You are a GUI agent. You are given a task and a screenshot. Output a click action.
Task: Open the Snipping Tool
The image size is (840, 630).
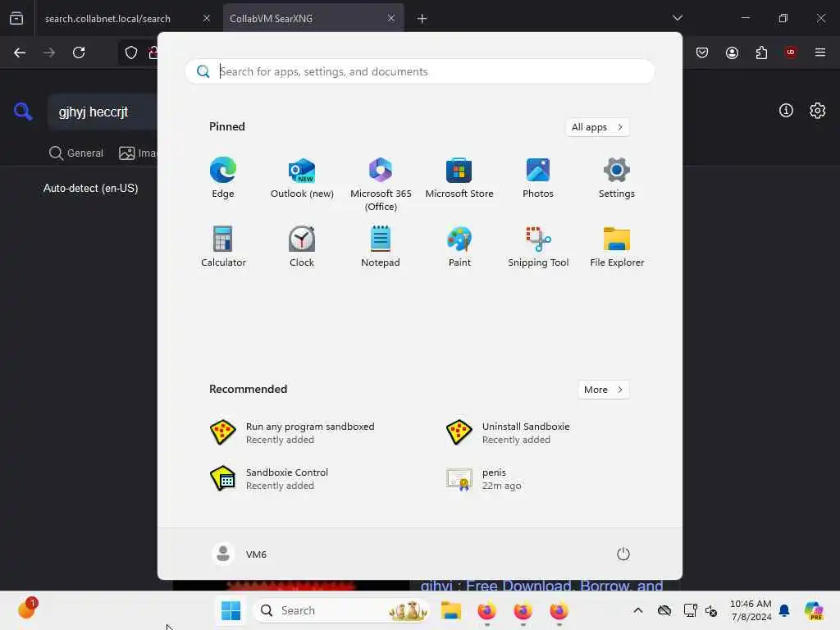[538, 246]
